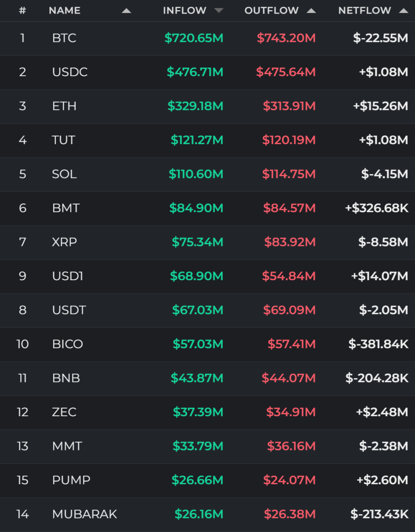415x532 pixels.
Task: Click the INFLOW column header
Action: tap(185, 11)
